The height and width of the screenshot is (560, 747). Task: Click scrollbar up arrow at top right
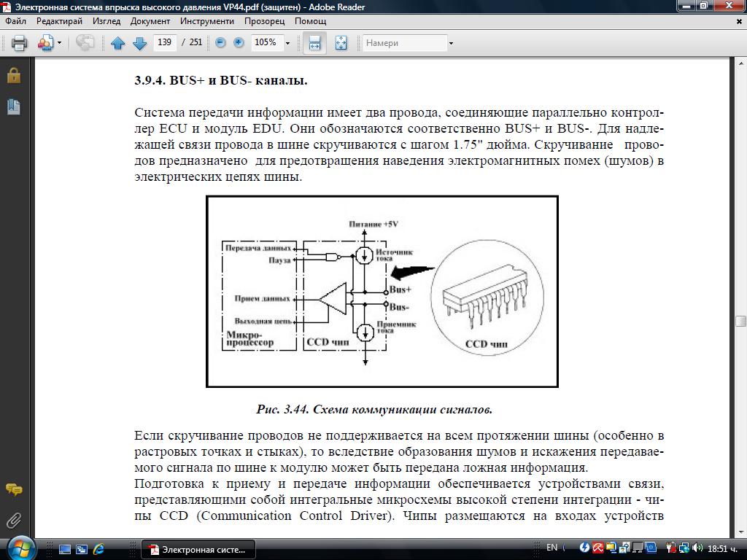(741, 63)
